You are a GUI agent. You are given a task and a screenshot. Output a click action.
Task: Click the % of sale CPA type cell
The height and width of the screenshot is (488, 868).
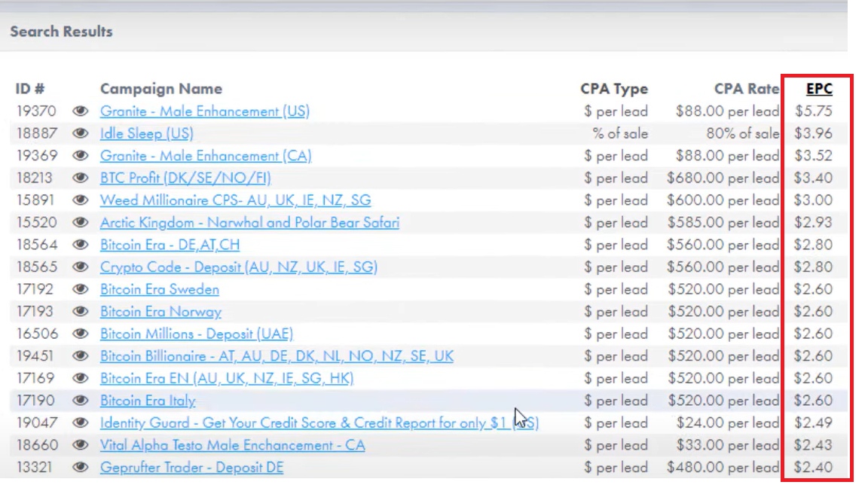(620, 133)
